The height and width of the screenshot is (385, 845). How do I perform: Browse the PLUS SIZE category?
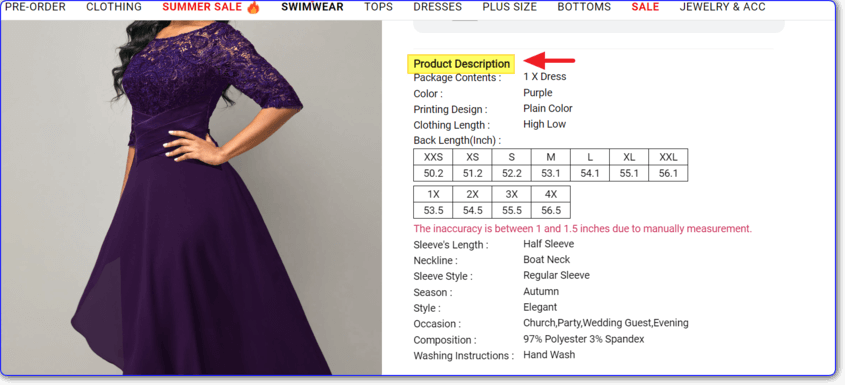tap(510, 8)
